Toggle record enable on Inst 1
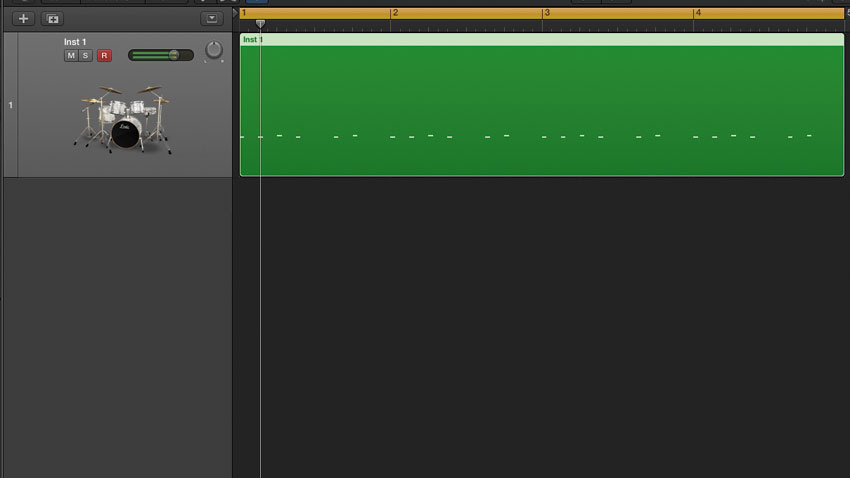 [104, 55]
